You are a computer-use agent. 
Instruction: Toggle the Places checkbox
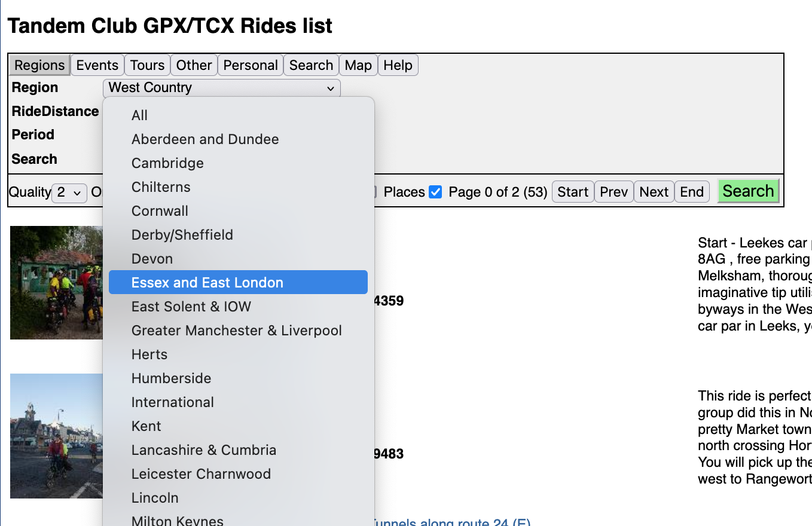pyautogui.click(x=436, y=192)
